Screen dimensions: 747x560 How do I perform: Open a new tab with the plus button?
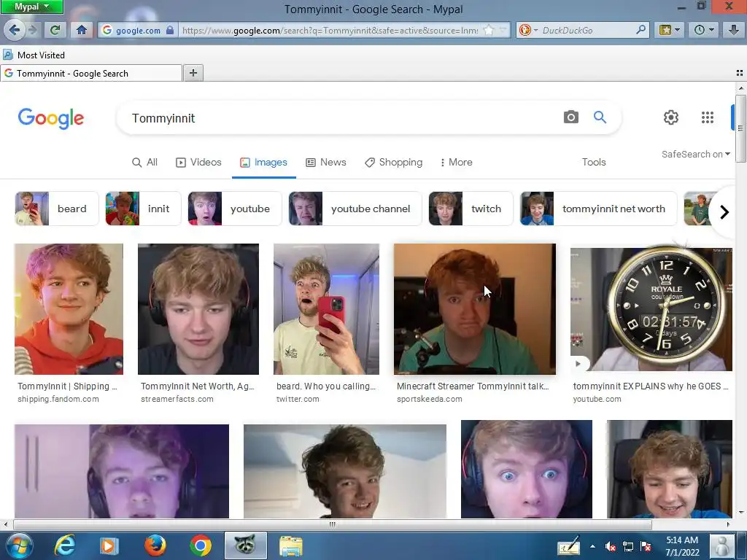[x=193, y=73]
